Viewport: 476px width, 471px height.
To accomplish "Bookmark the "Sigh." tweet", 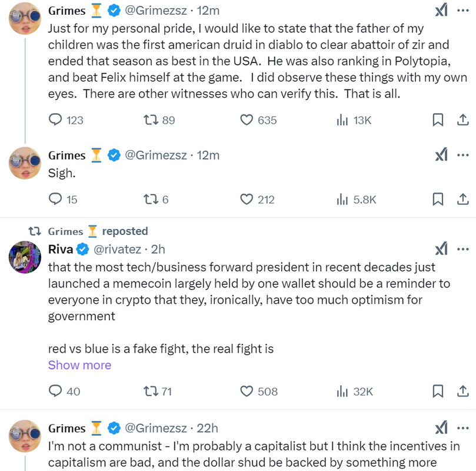I will click(438, 200).
